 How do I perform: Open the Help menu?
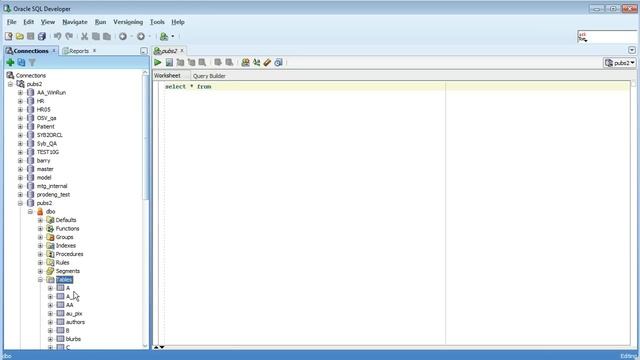[x=178, y=22]
